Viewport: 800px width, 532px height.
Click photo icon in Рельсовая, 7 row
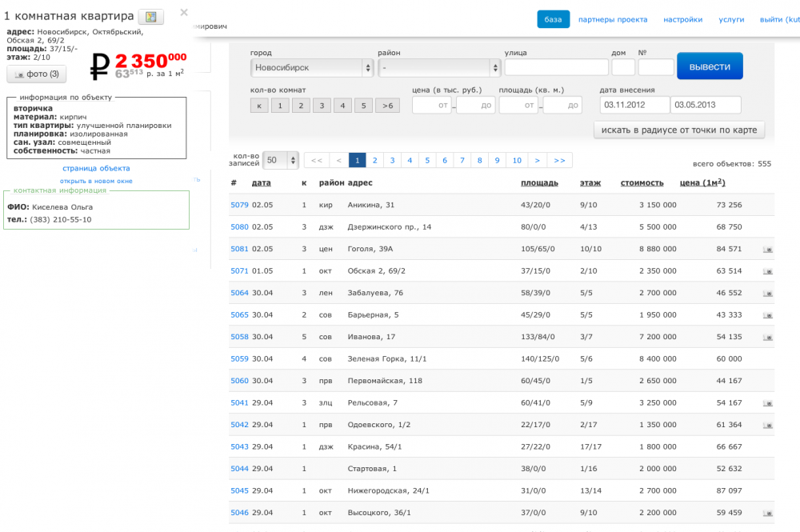[x=768, y=403]
